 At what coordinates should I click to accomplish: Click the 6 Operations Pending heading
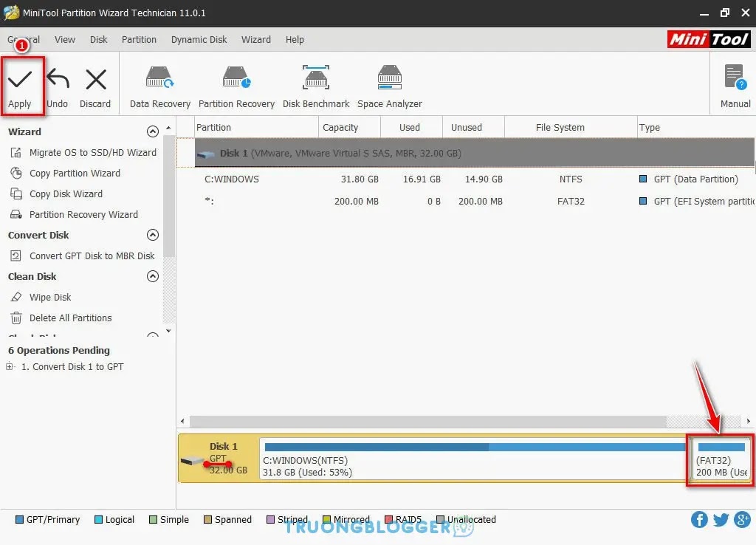tap(59, 350)
